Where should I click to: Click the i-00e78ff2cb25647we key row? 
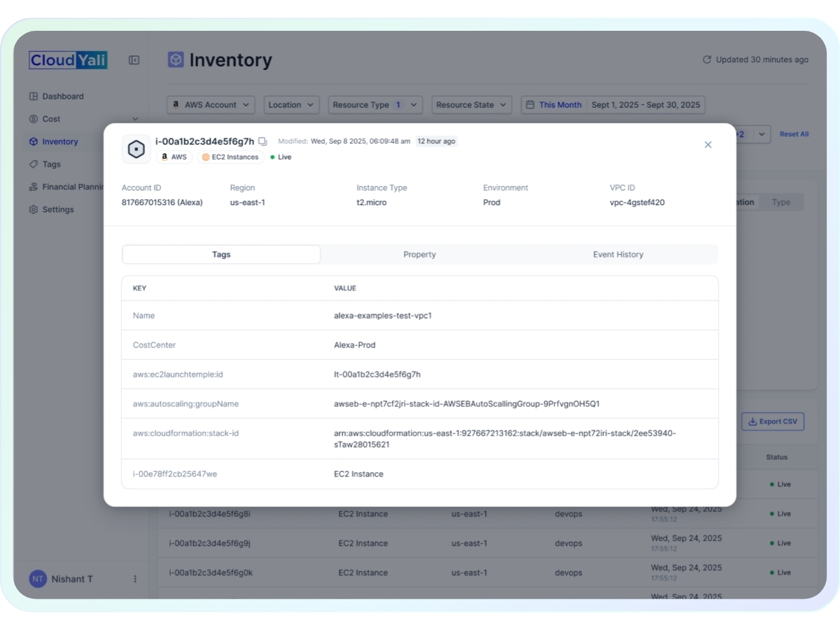[x=420, y=474]
